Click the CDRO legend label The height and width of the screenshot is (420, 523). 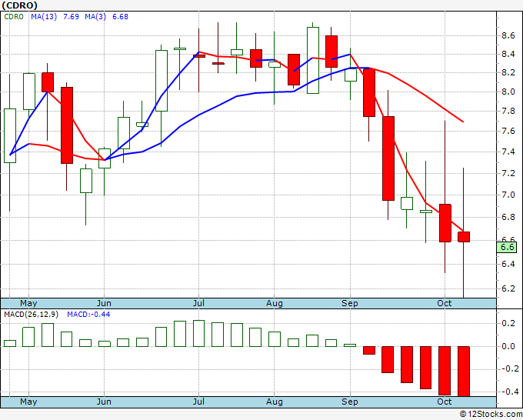tap(14, 17)
